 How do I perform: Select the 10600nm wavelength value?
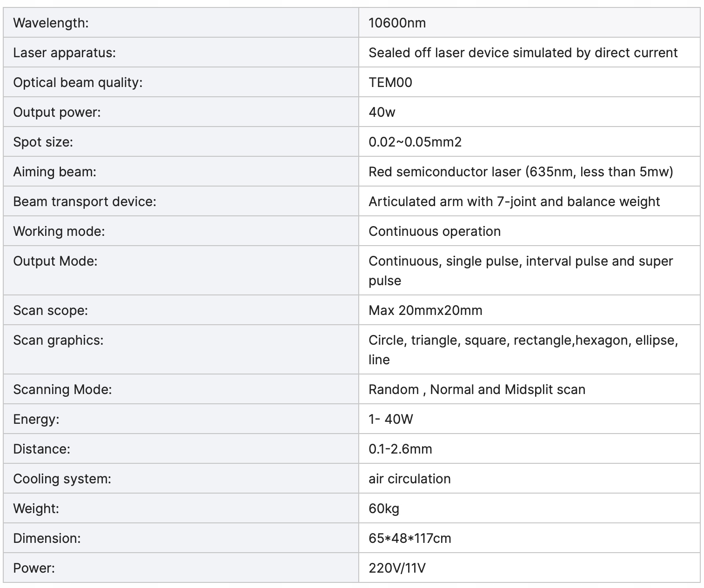(397, 23)
